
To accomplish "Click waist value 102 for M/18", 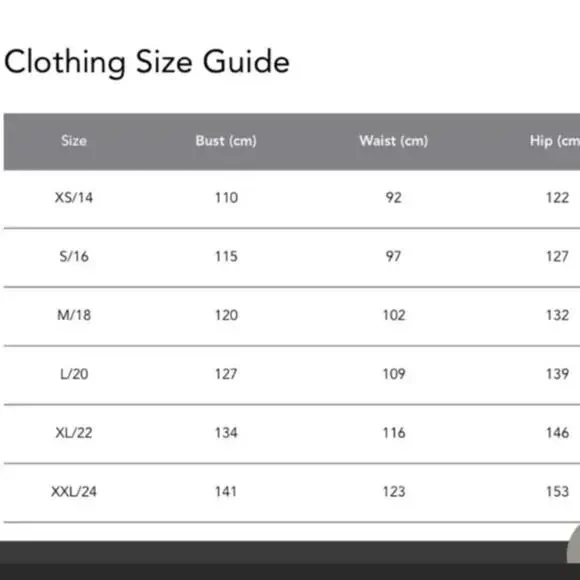I will pyautogui.click(x=394, y=315).
